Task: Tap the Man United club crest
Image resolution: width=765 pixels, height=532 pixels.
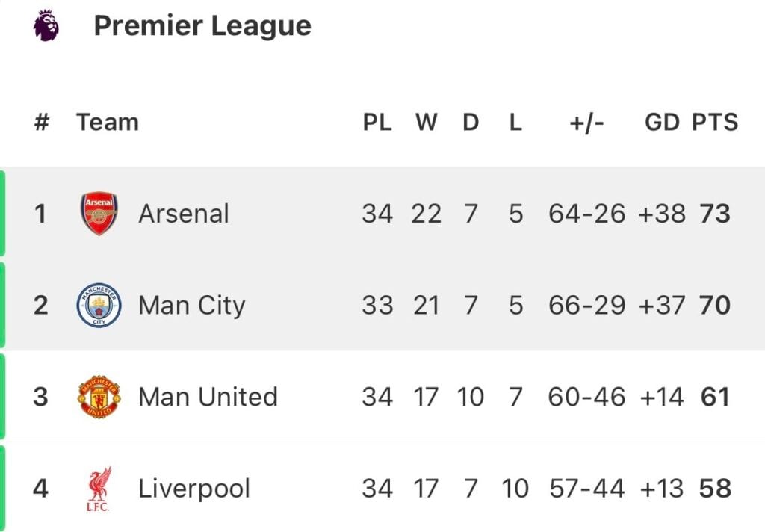Action: [x=99, y=397]
